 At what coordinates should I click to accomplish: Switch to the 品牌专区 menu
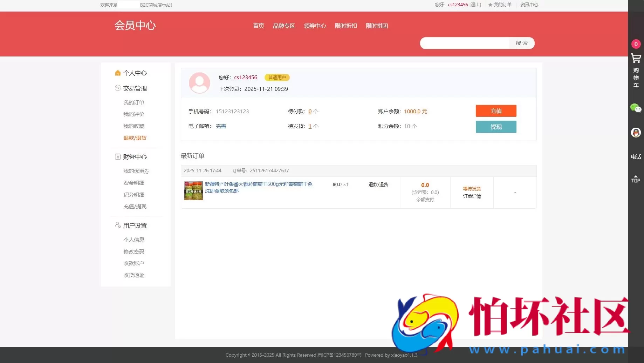coord(284,26)
